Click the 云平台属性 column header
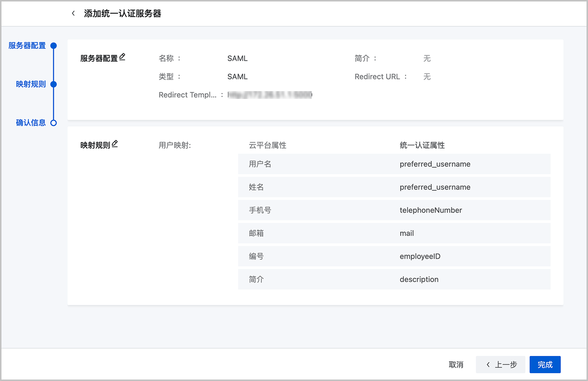 pos(268,145)
